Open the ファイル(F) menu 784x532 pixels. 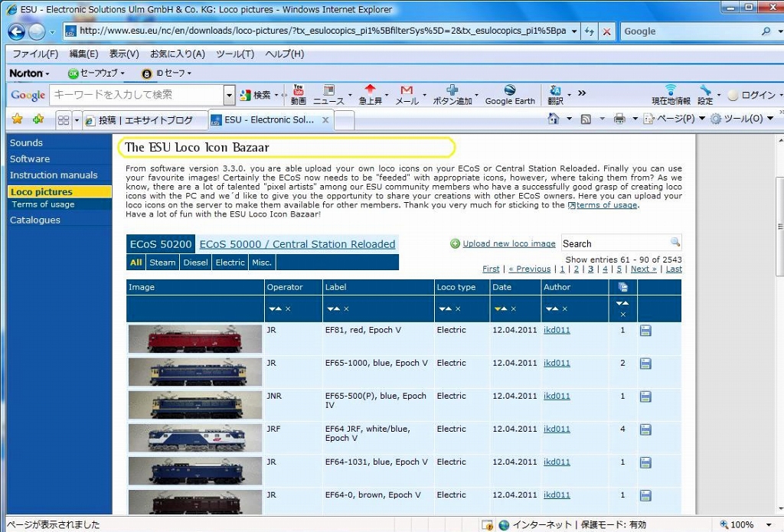(x=35, y=54)
